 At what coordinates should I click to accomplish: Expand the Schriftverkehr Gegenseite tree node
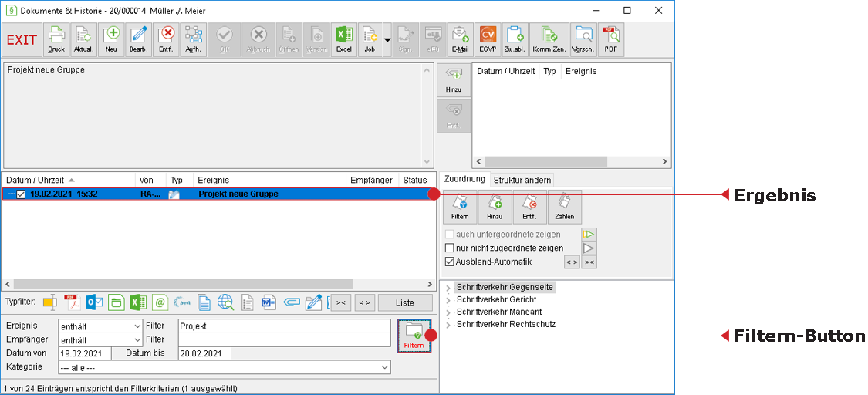(x=448, y=289)
